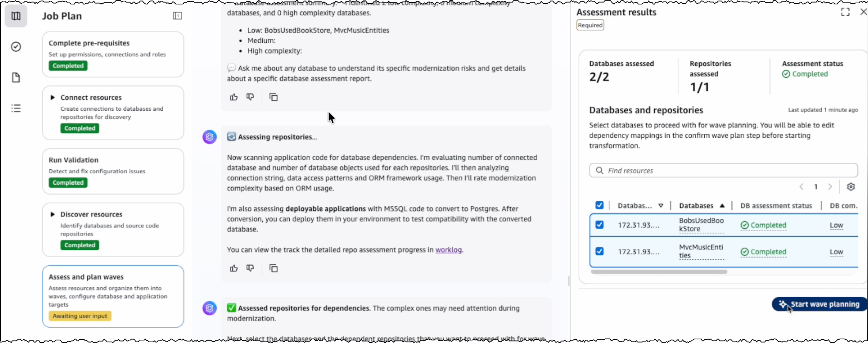Viewport: 868px width, 343px height.
Task: Expand the Discover resources section
Action: click(53, 214)
